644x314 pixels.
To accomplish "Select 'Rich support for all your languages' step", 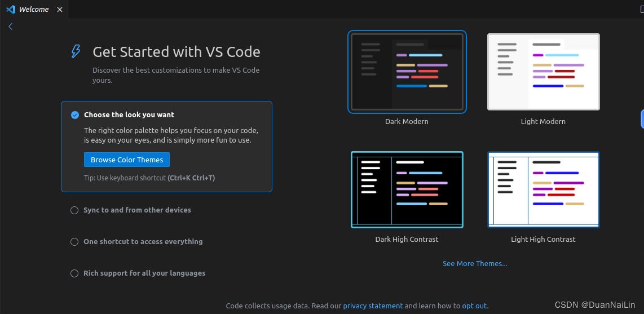I will pyautogui.click(x=138, y=273).
